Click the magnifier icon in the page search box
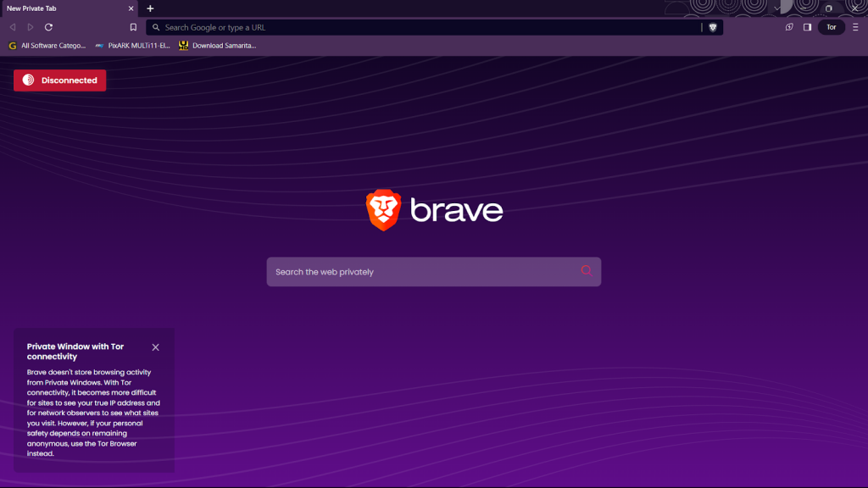The width and height of the screenshot is (868, 488). click(x=587, y=270)
